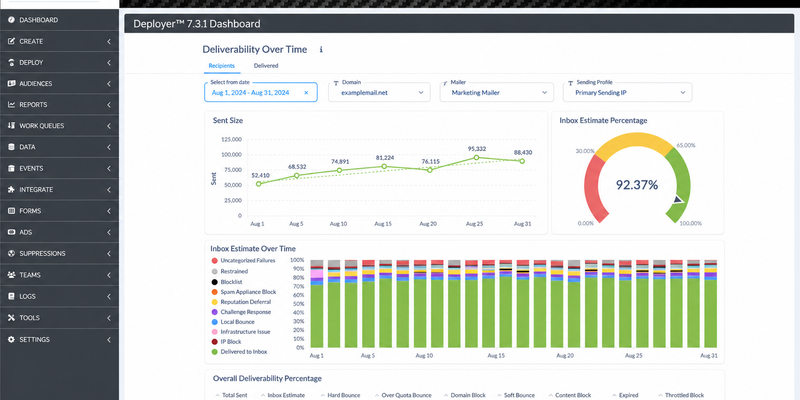
Task: Click info icon beside Deliverability Over Time
Action: click(321, 49)
